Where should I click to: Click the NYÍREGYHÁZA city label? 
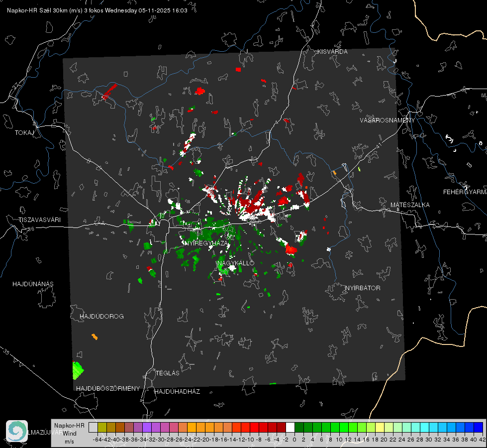206,243
